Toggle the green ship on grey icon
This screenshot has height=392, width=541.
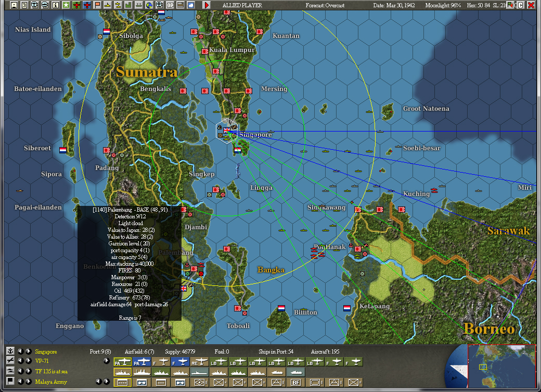pyautogui.click(x=139, y=5)
